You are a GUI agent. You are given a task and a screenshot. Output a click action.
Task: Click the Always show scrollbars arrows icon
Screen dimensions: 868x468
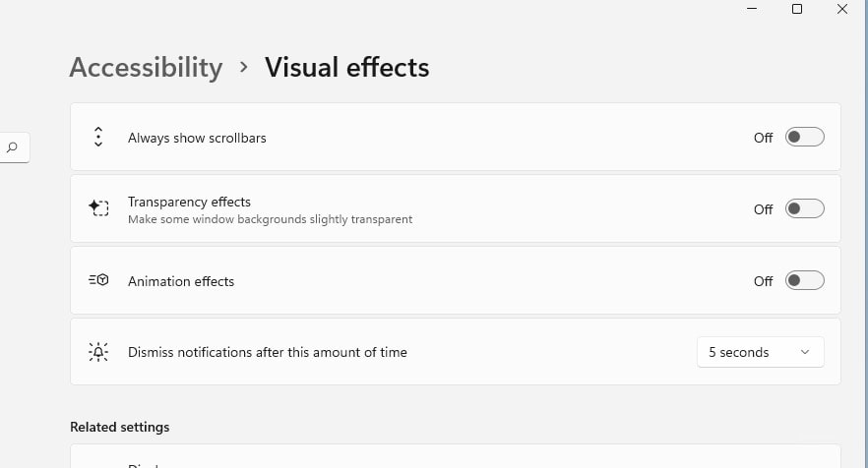(x=98, y=138)
